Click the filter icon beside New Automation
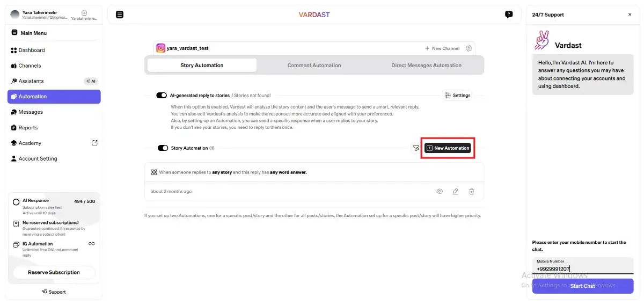644x305 pixels. pyautogui.click(x=416, y=148)
